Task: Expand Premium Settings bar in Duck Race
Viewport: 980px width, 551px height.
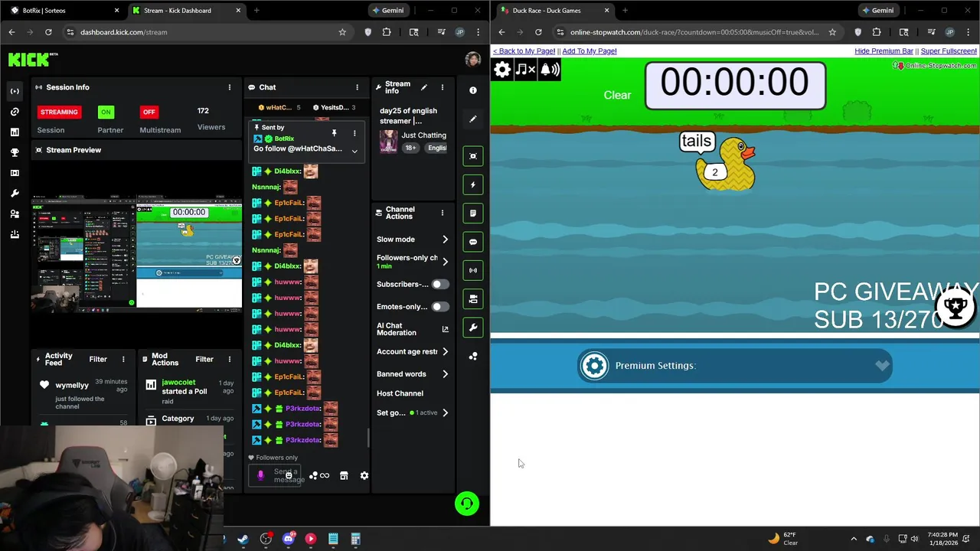Action: point(735,366)
